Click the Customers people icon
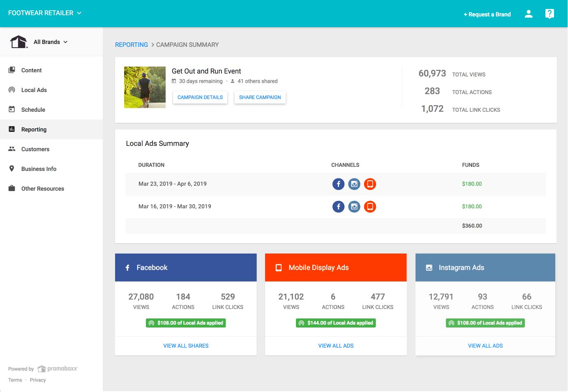Screen dimensions: 568x392 tap(12, 149)
